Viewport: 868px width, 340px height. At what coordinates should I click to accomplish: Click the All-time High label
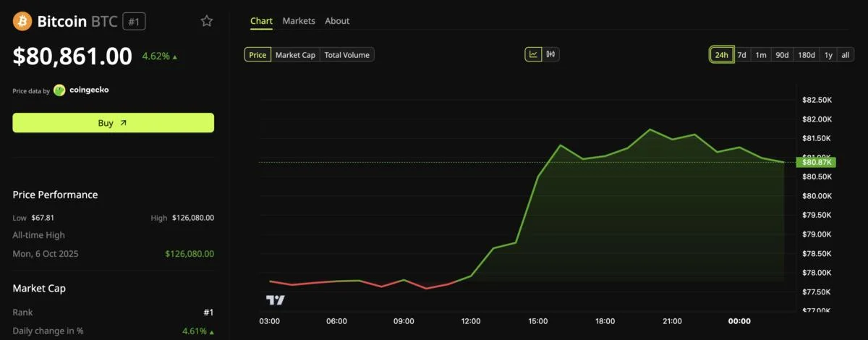pos(38,235)
